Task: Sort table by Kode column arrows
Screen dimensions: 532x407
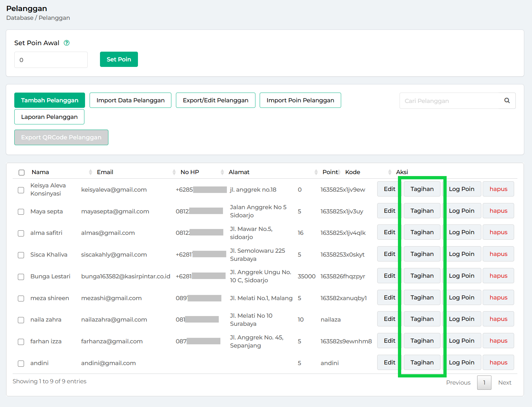Action: coord(390,172)
